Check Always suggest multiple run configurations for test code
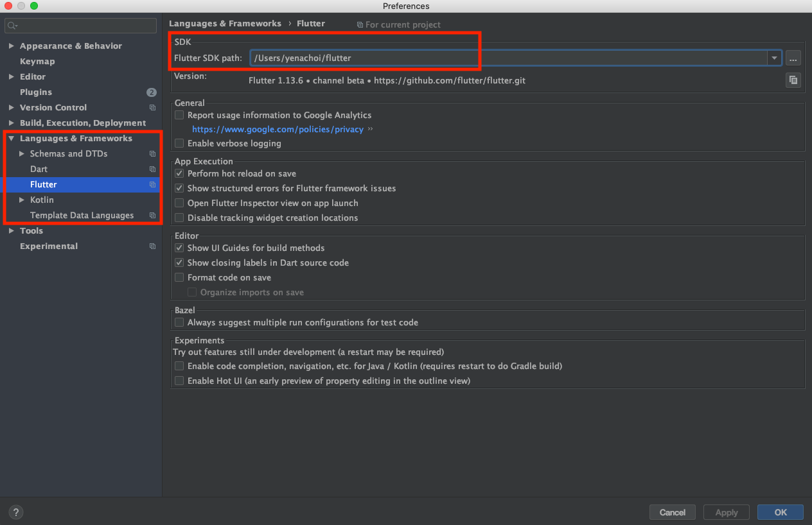 pos(179,322)
